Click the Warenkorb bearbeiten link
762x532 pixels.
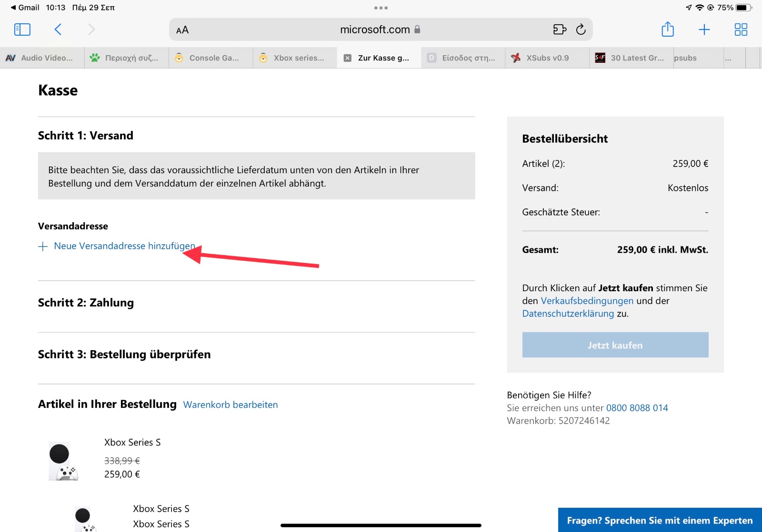[231, 404]
